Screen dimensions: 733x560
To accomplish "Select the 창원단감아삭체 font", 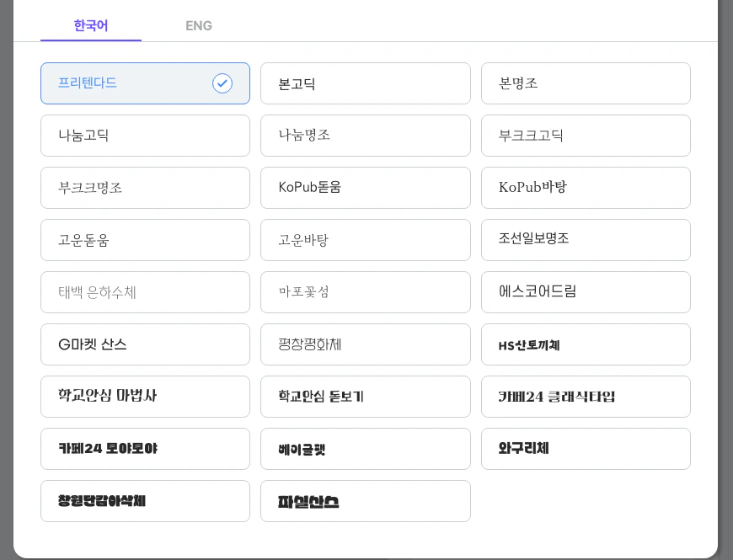I will [146, 501].
